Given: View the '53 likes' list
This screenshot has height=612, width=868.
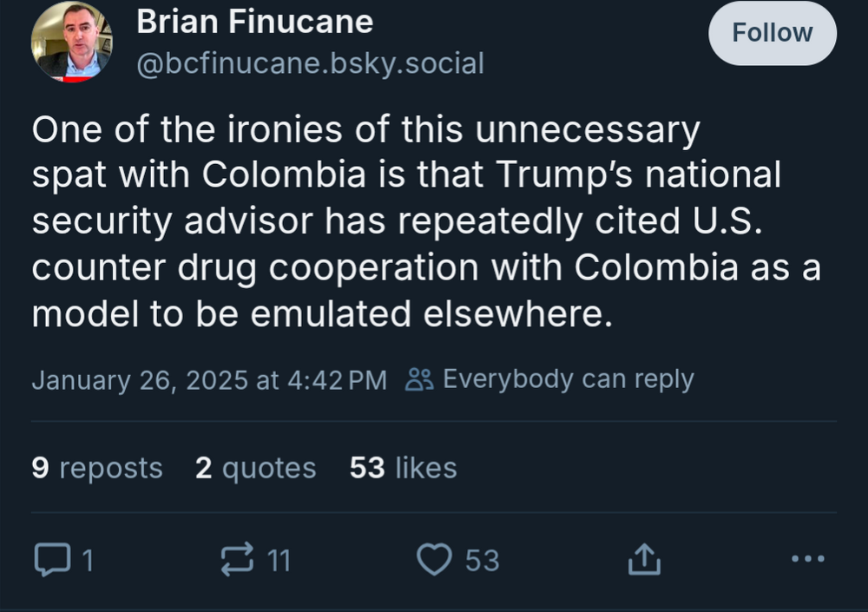Looking at the screenshot, I should [x=405, y=467].
